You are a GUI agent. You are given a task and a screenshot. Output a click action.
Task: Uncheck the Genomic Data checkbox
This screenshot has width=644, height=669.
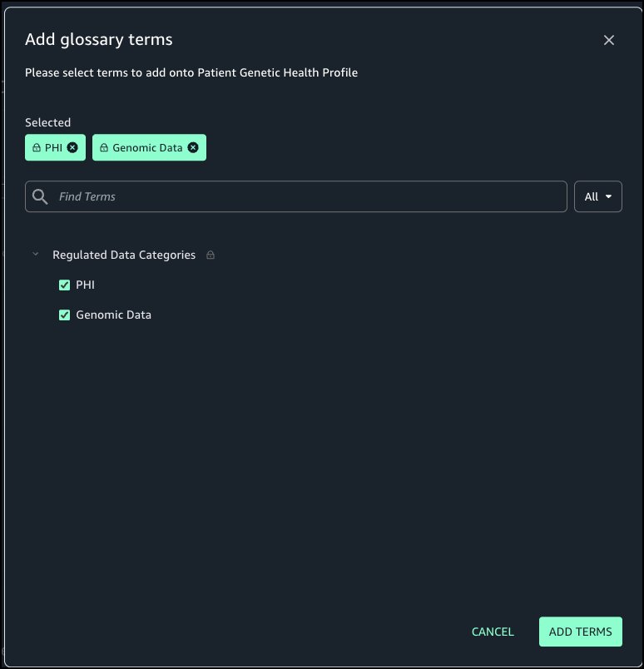click(64, 315)
